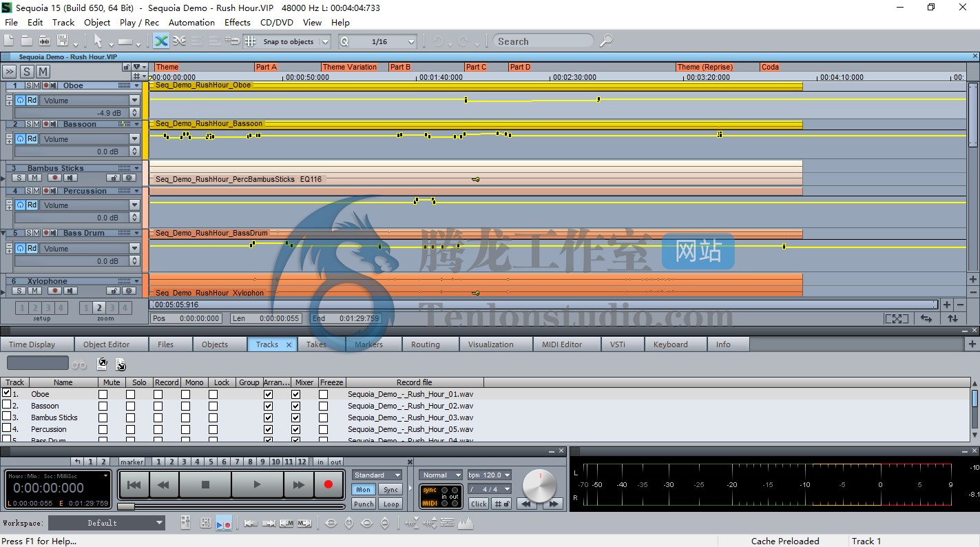
Task: Arm record on Bambus Sticks track
Action: click(54, 178)
